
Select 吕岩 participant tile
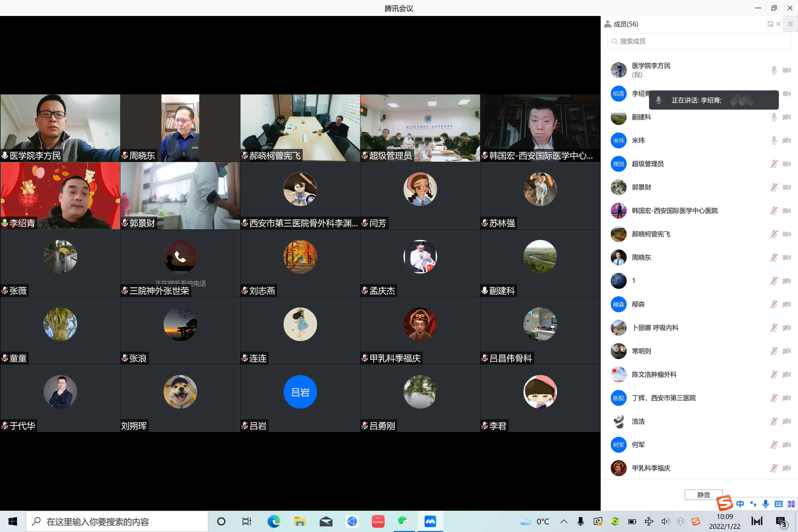coord(300,398)
